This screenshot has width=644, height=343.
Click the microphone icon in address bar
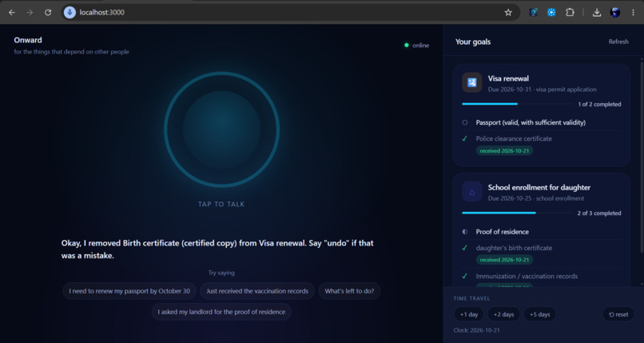(x=70, y=12)
